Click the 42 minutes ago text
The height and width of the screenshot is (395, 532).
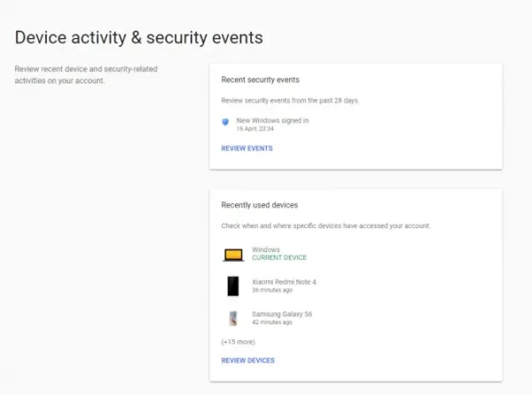click(x=272, y=322)
